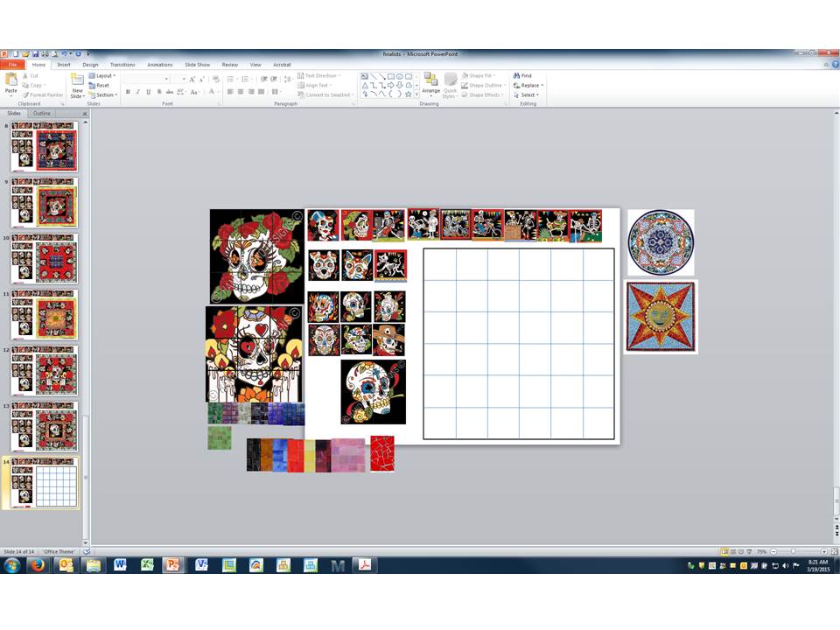Switch to the Insert ribbon tab

tap(64, 65)
